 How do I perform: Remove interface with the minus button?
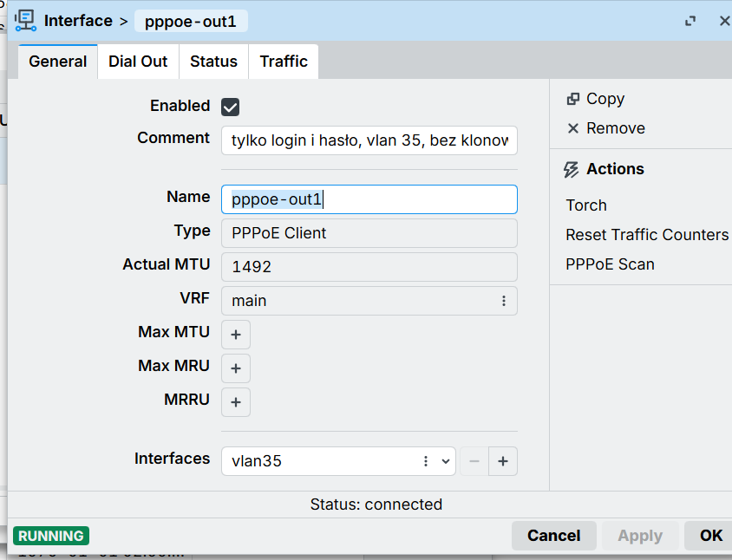coord(474,461)
